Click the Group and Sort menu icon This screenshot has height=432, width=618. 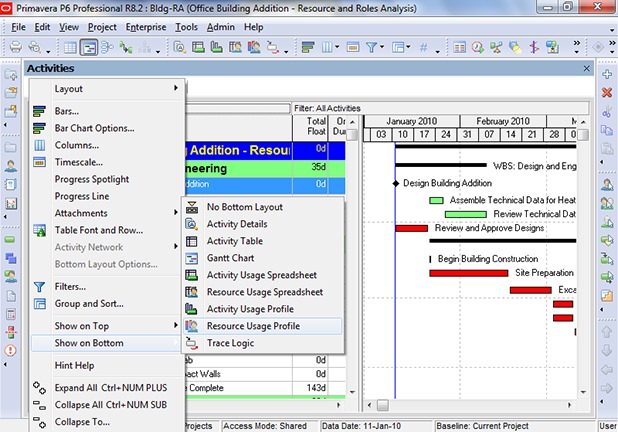(39, 304)
